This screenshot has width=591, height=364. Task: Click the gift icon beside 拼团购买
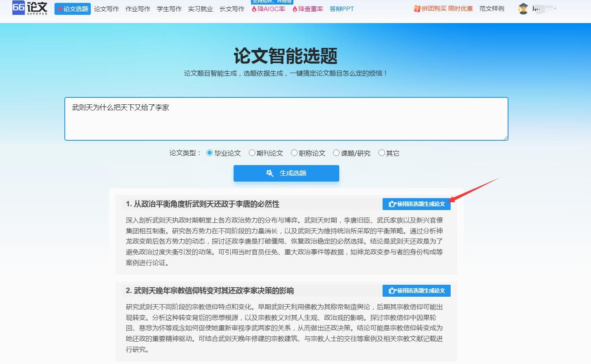click(417, 9)
